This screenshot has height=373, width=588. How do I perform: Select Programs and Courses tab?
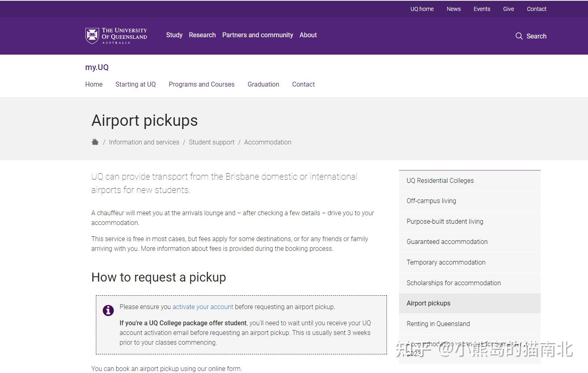click(x=202, y=84)
